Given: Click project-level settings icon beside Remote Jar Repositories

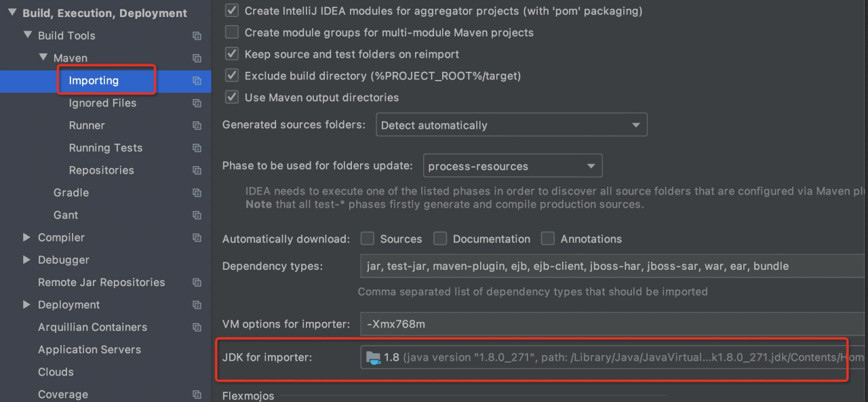Looking at the screenshot, I should pyautogui.click(x=197, y=282).
